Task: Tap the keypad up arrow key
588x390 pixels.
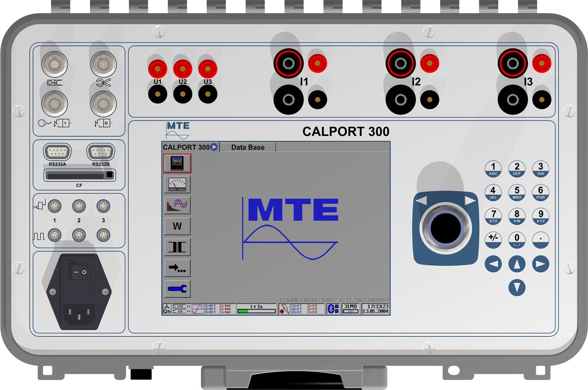Action: pos(517,264)
